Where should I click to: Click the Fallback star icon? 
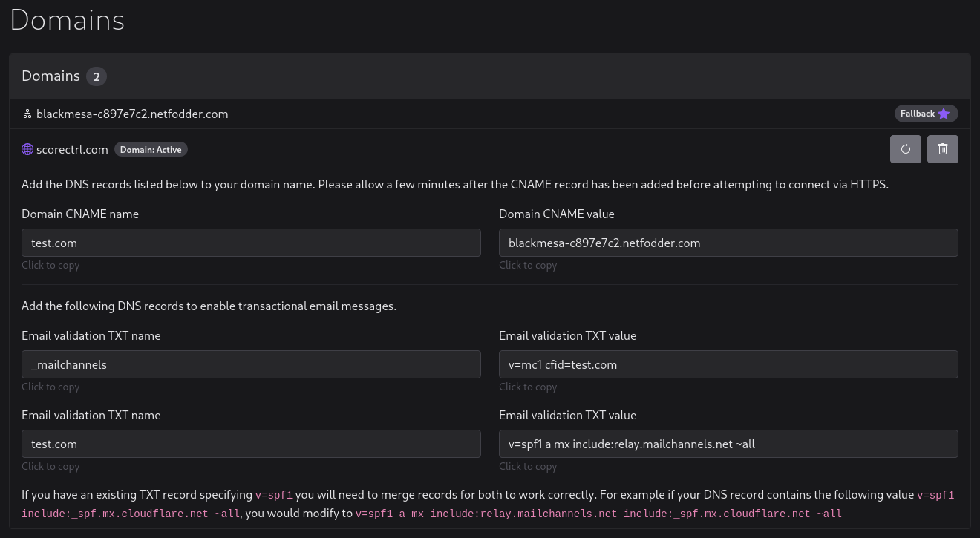click(x=944, y=114)
